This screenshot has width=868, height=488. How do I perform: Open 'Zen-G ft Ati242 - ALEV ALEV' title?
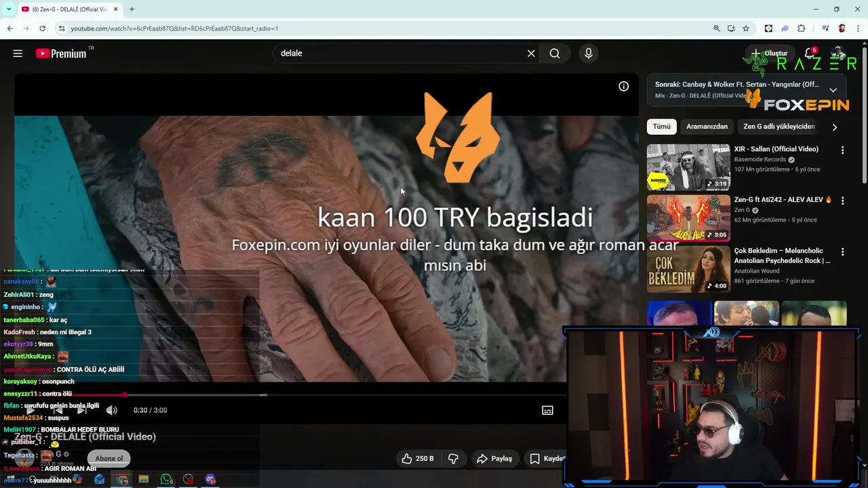(x=783, y=200)
